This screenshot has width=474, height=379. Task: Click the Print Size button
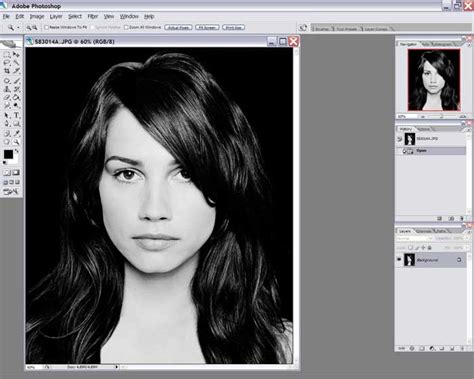point(233,28)
